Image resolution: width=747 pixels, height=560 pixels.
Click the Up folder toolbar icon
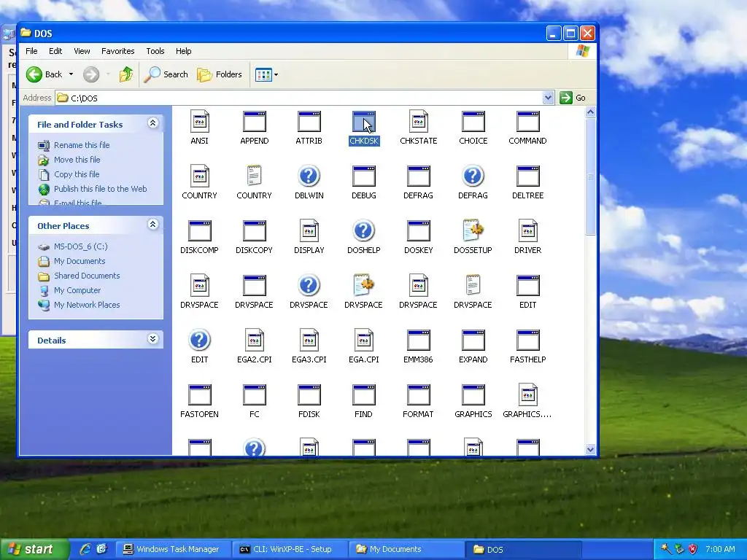coord(125,74)
